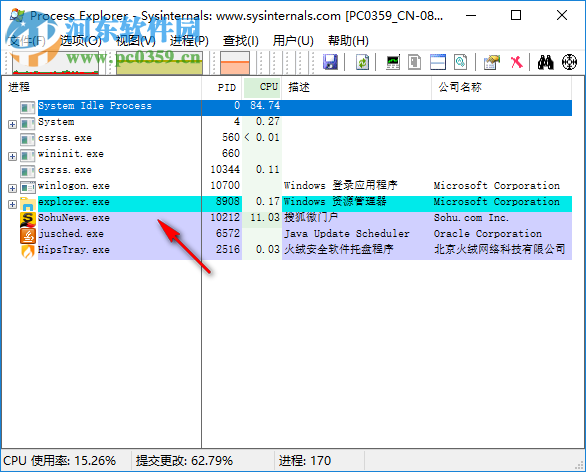Image resolution: width=586 pixels, height=472 pixels.
Task: Expand the System process tree node
Action: pos(12,124)
